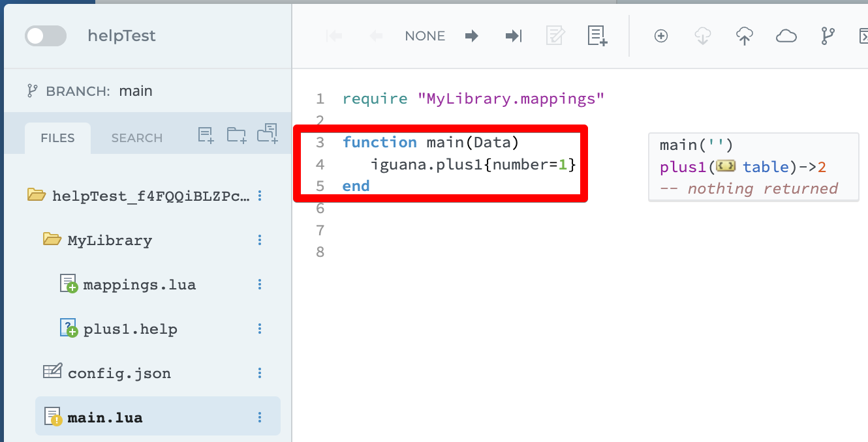868x442 pixels.
Task: Click the add library files icon
Action: [267, 134]
